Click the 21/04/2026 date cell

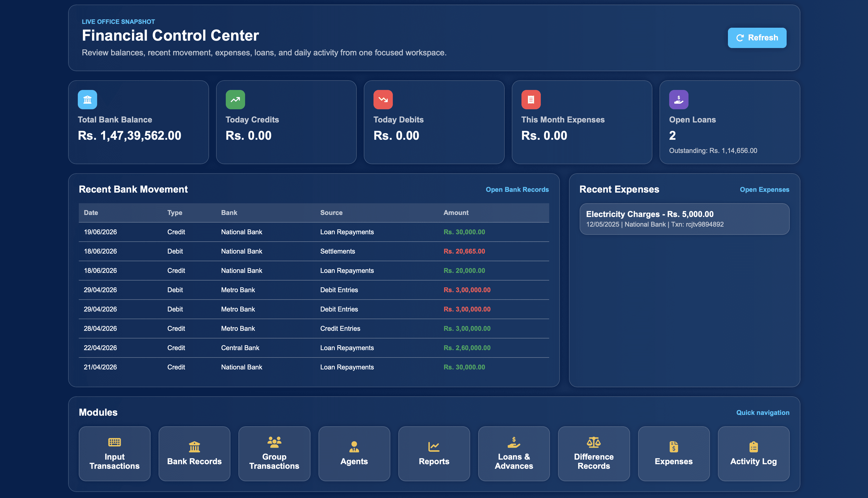pyautogui.click(x=100, y=367)
